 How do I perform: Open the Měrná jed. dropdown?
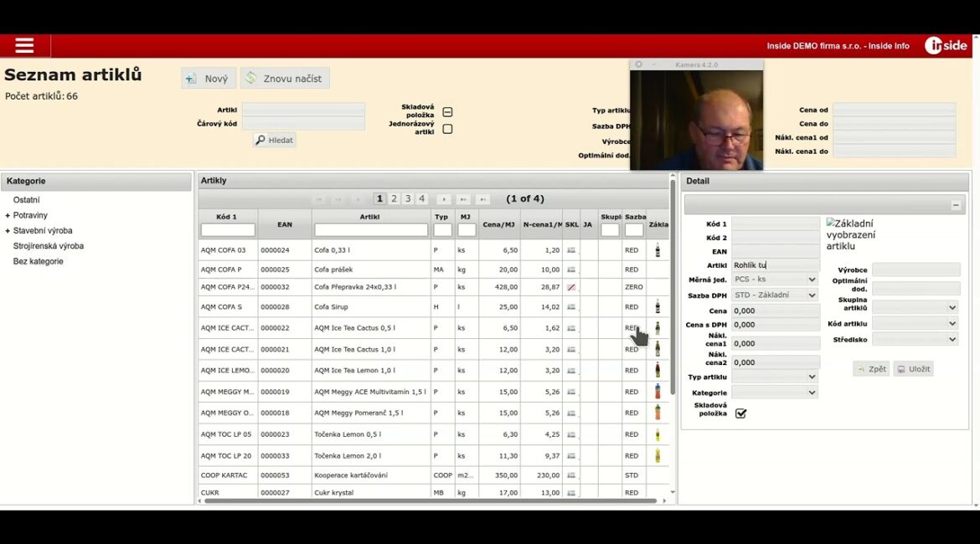(775, 280)
